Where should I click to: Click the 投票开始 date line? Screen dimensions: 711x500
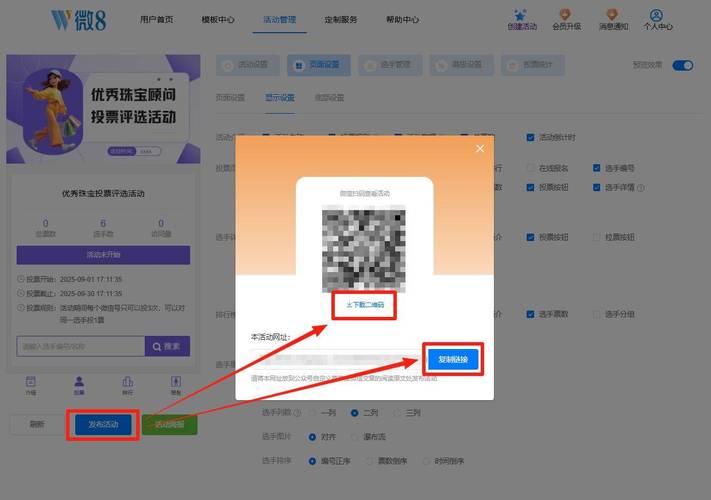click(70, 279)
